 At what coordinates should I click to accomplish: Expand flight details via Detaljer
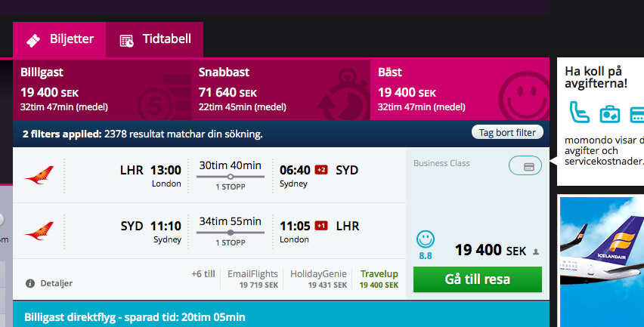[55, 283]
